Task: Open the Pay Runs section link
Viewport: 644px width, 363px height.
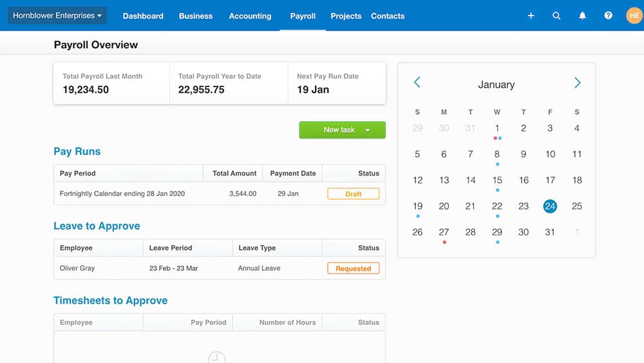Action: click(77, 152)
